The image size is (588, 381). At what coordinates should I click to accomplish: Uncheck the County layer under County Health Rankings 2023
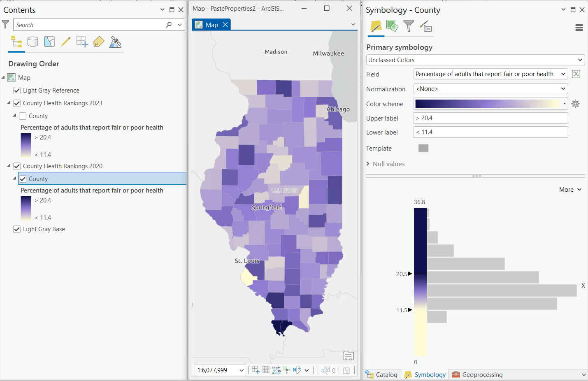coord(23,116)
